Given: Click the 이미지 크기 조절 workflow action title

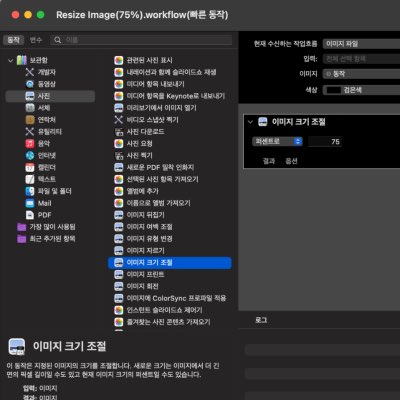Looking at the screenshot, I should (299, 122).
